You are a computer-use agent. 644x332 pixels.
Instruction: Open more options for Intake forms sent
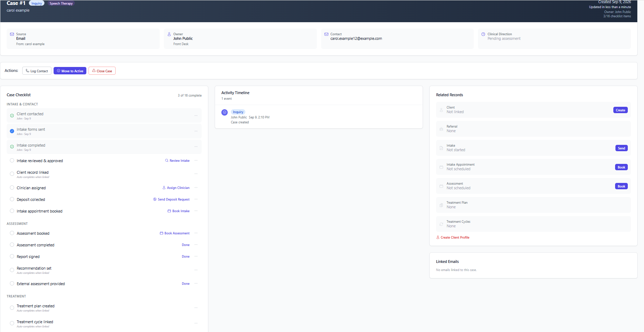pos(196,131)
